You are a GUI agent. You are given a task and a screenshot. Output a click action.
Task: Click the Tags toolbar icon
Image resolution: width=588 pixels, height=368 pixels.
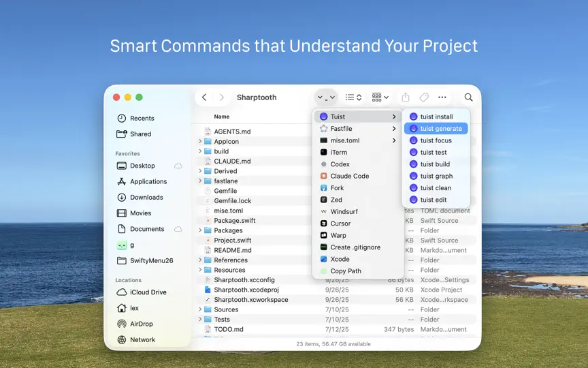click(424, 97)
